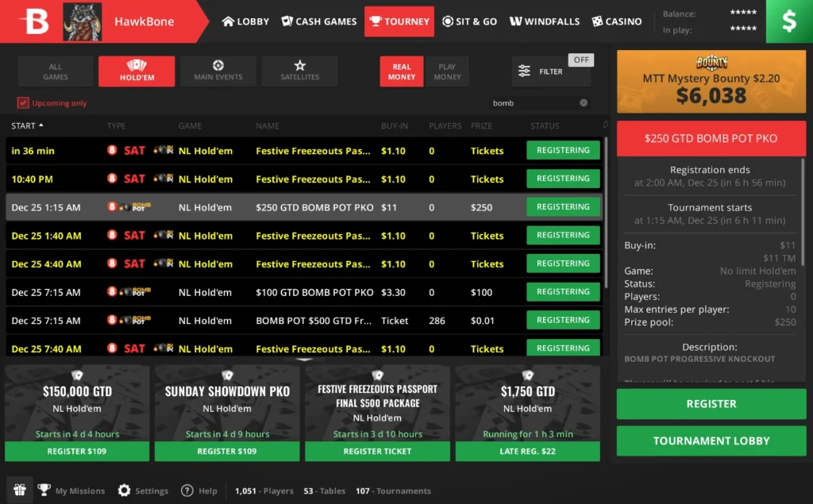Click the Windfalls menu icon
This screenshot has width=813, height=504.
tap(517, 21)
